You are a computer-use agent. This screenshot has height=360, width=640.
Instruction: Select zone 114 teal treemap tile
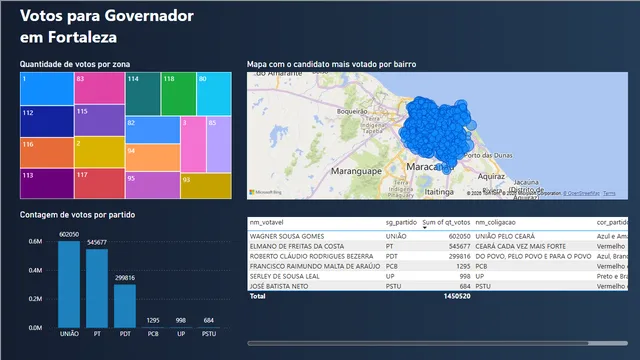coord(143,94)
